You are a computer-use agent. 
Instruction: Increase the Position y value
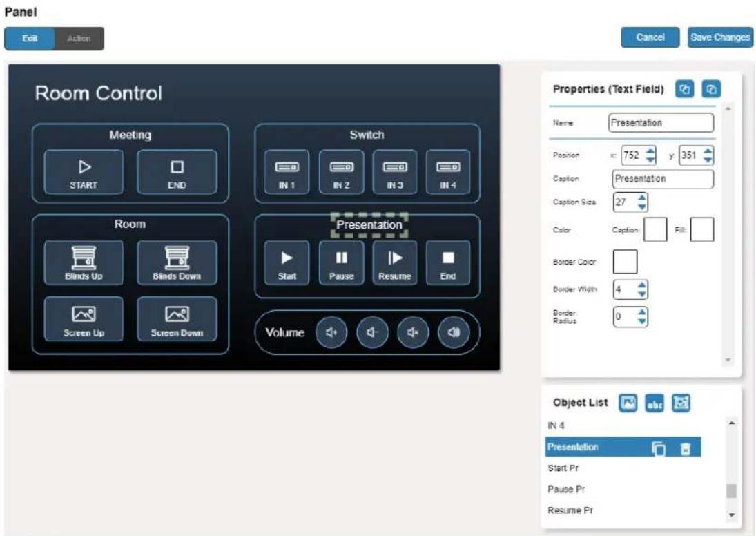click(x=708, y=151)
